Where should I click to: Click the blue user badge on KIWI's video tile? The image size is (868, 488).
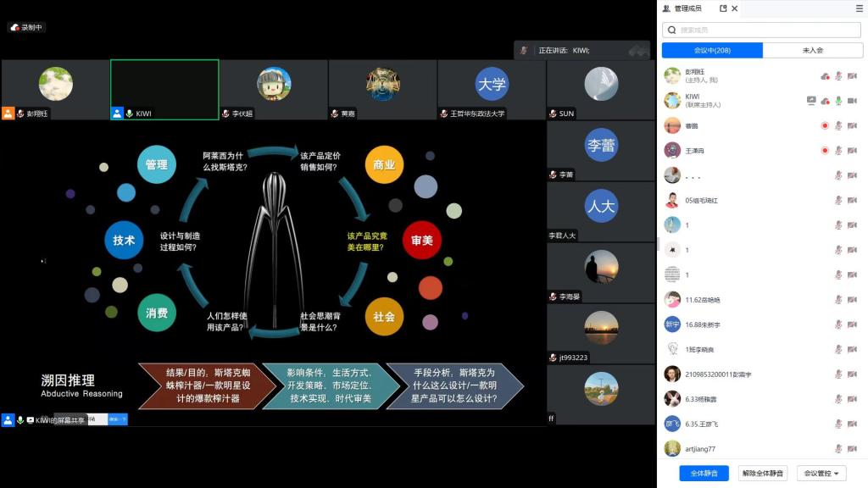(x=117, y=114)
